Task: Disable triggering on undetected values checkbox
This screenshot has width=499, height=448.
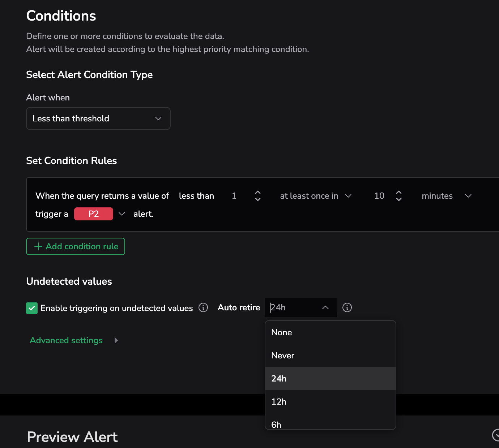Action: coord(32,308)
